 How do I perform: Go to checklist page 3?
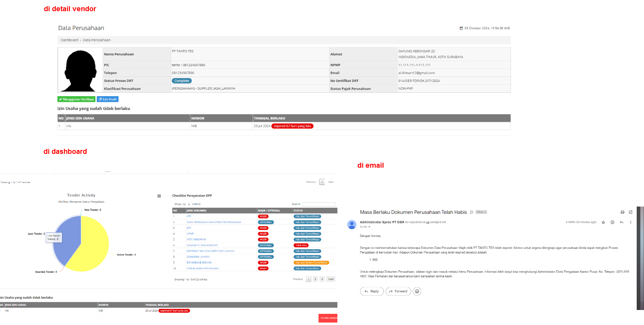(x=322, y=279)
